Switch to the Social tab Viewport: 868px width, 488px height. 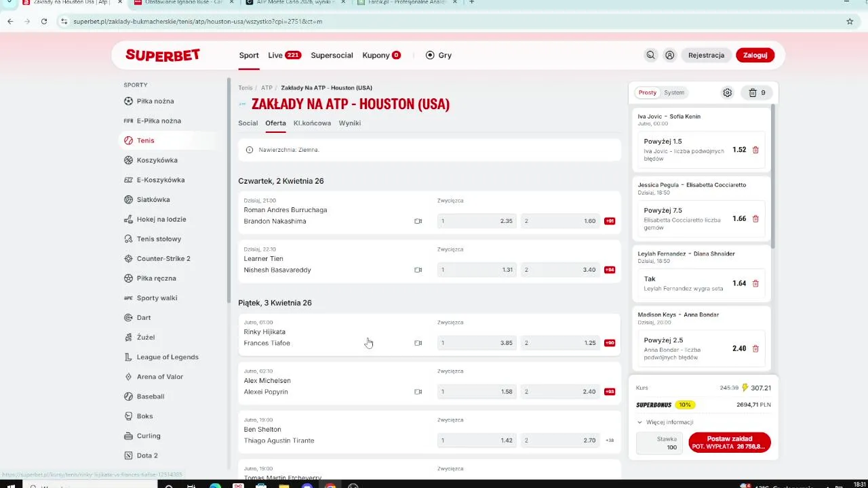tap(248, 123)
